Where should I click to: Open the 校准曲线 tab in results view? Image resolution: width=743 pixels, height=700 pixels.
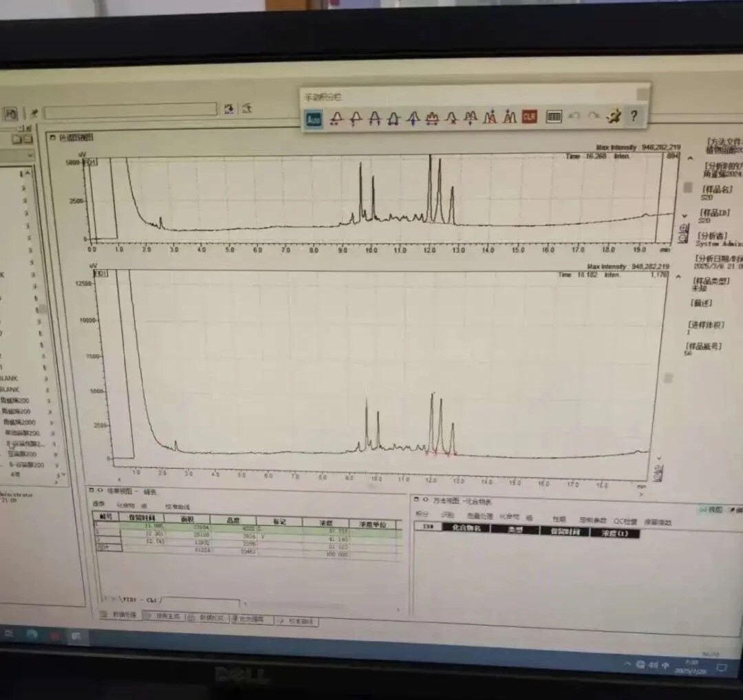pos(179,506)
